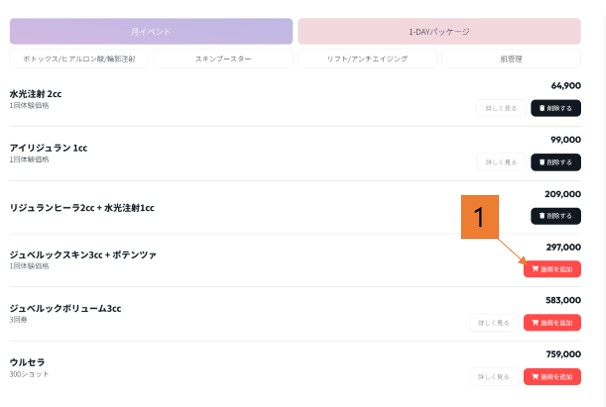Switch to the 月イベント tab
This screenshot has height=407, width=606.
click(151, 31)
